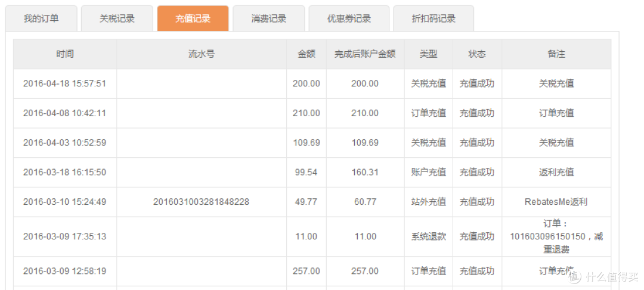Open the 我的订单 tab
Screen dimensions: 644x290
(41, 18)
